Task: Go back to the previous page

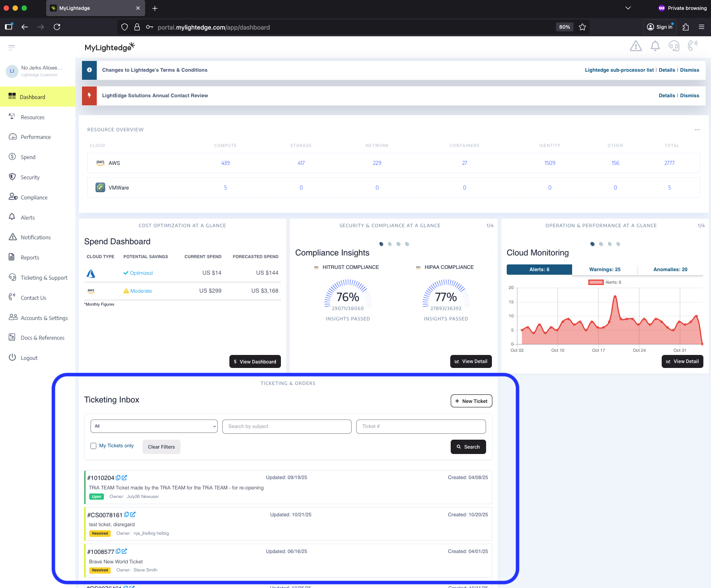Action: pyautogui.click(x=25, y=27)
